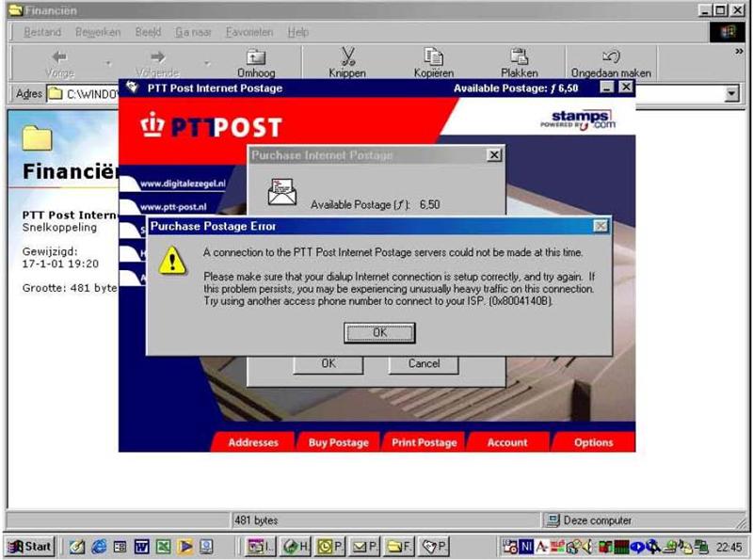Click the "(0x8004140B)" error code text

pos(521,301)
